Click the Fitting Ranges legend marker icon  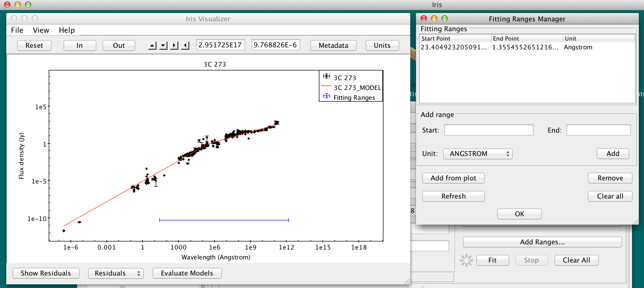click(x=326, y=96)
